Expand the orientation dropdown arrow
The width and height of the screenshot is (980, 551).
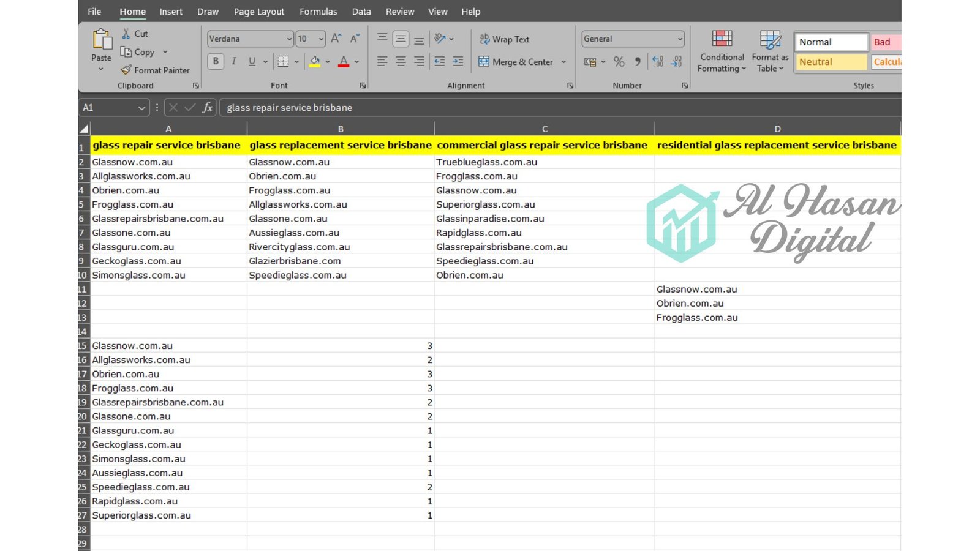451,39
